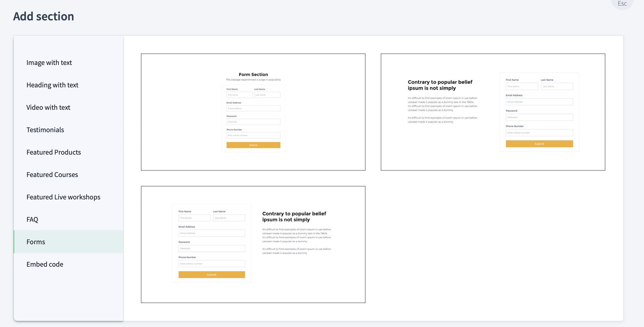This screenshot has width=644, height=327.
Task: Open Featured Live workshops category
Action: (x=63, y=197)
